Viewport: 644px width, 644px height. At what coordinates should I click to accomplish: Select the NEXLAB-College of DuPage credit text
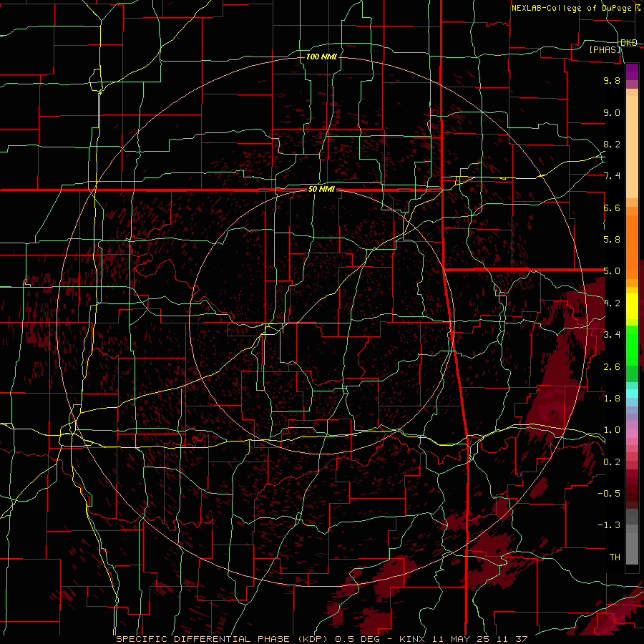(573, 8)
